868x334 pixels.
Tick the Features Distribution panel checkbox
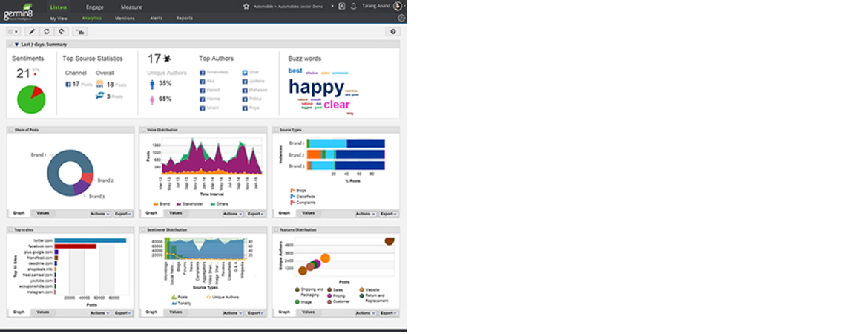pyautogui.click(x=276, y=230)
